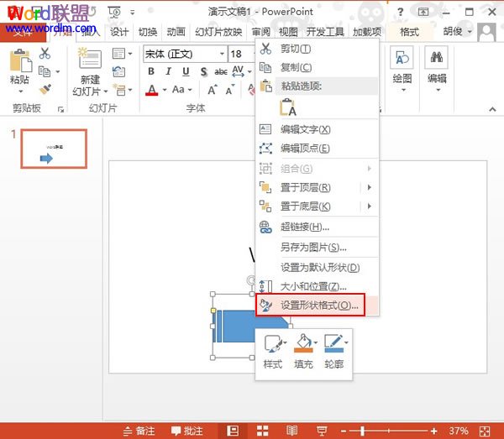Click the Reset slide icon
The width and height of the screenshot is (504, 439).
[119, 71]
